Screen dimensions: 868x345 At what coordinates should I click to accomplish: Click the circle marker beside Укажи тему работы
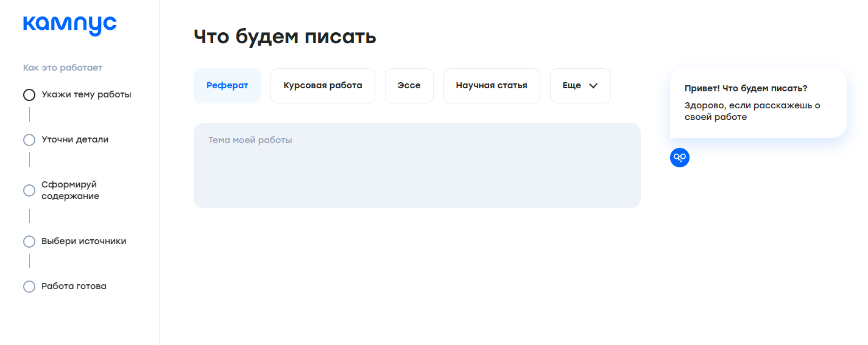coord(29,95)
